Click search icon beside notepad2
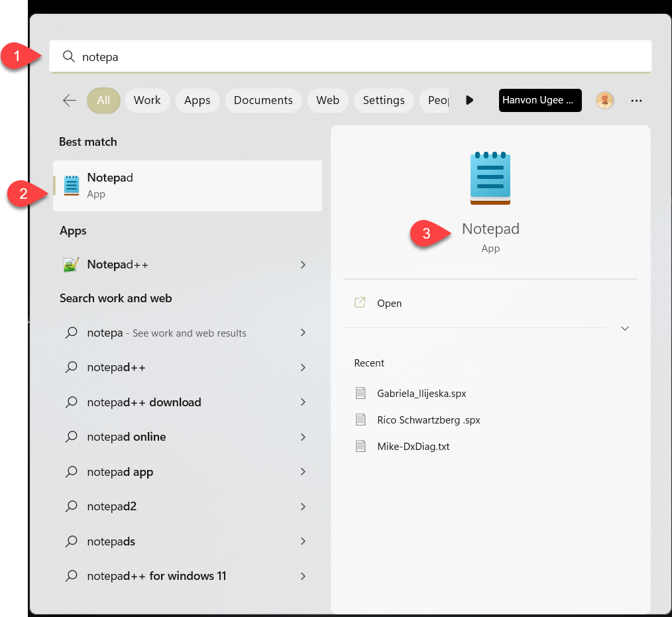Viewport: 672px width, 617px height. coord(71,506)
